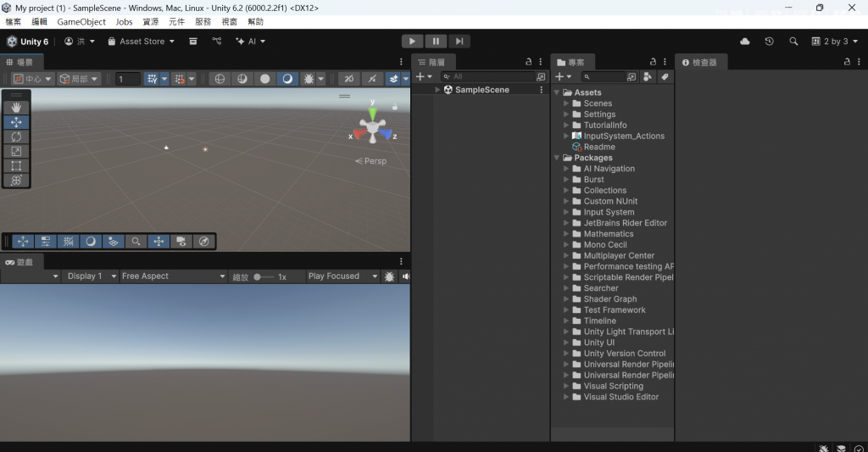Open the pivot center dropdown
The image size is (868, 452).
pyautogui.click(x=32, y=79)
